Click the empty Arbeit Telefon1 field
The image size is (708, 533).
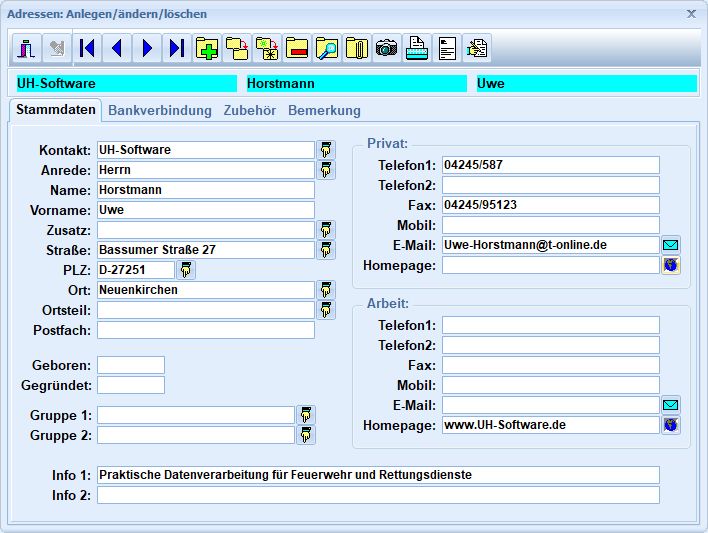click(551, 325)
